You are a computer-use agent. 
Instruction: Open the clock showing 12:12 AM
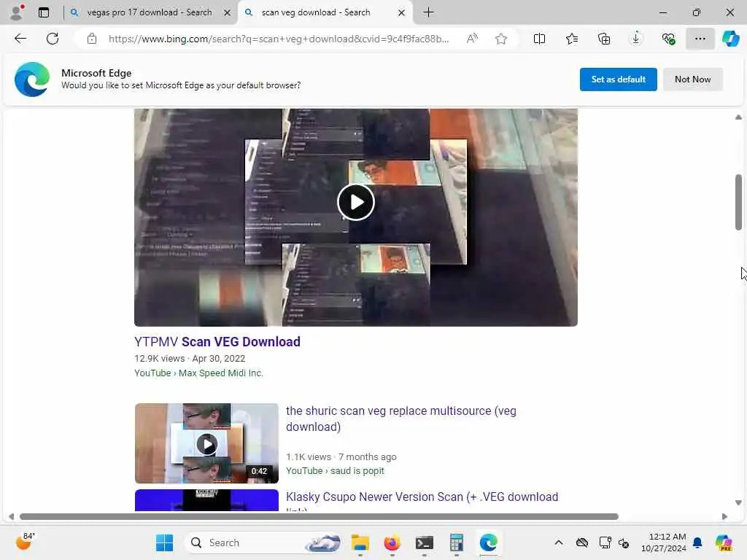coord(663,542)
